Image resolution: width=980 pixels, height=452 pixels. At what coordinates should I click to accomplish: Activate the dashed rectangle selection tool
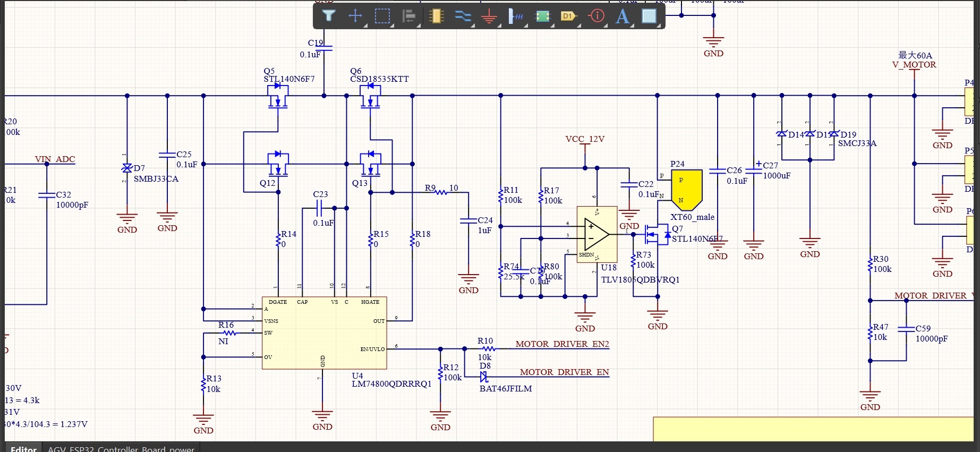point(382,16)
